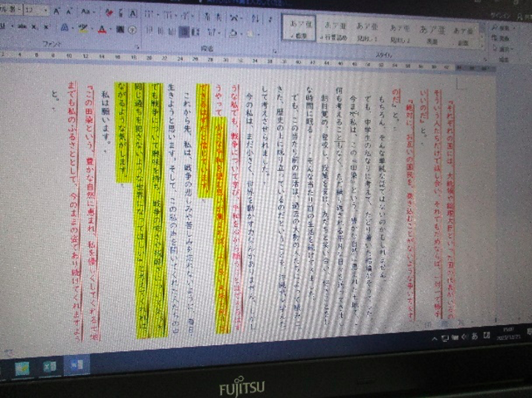The image size is (532, 398).
Task: Toggle subscript formatting
Action: tap(33, 27)
